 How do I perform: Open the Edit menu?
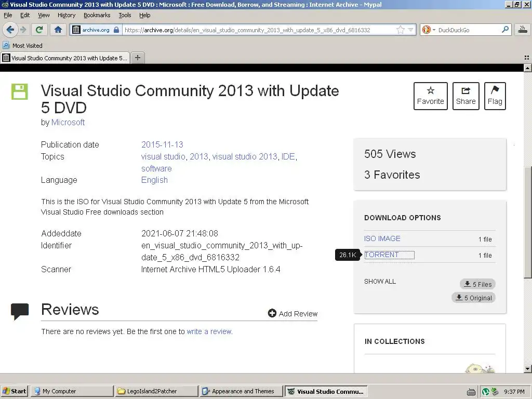pyautogui.click(x=25, y=15)
